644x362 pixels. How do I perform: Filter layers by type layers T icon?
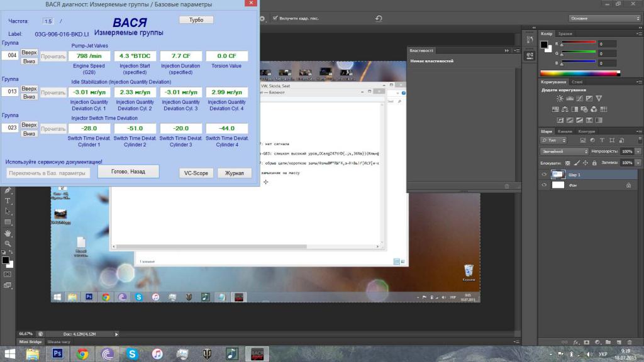pos(602,140)
